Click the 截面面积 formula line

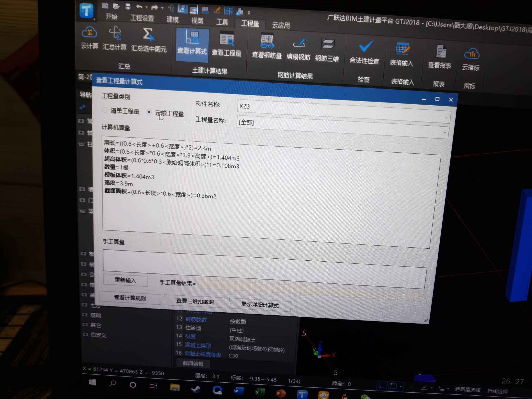point(160,194)
